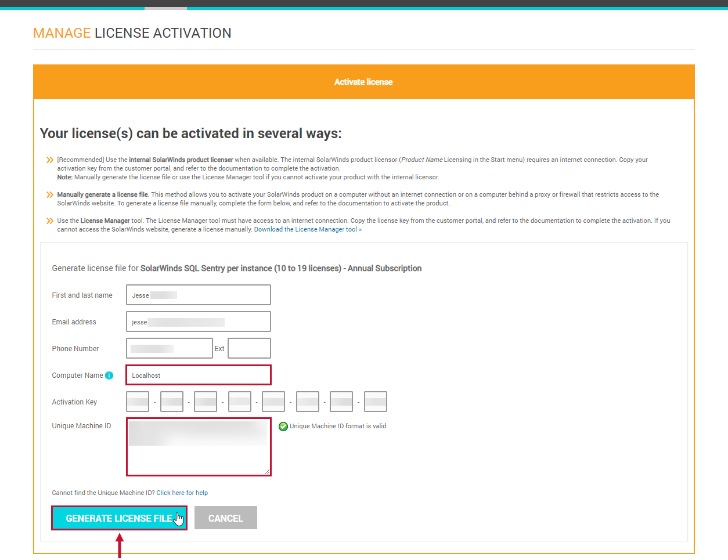Select the Activate license header tab

(363, 82)
